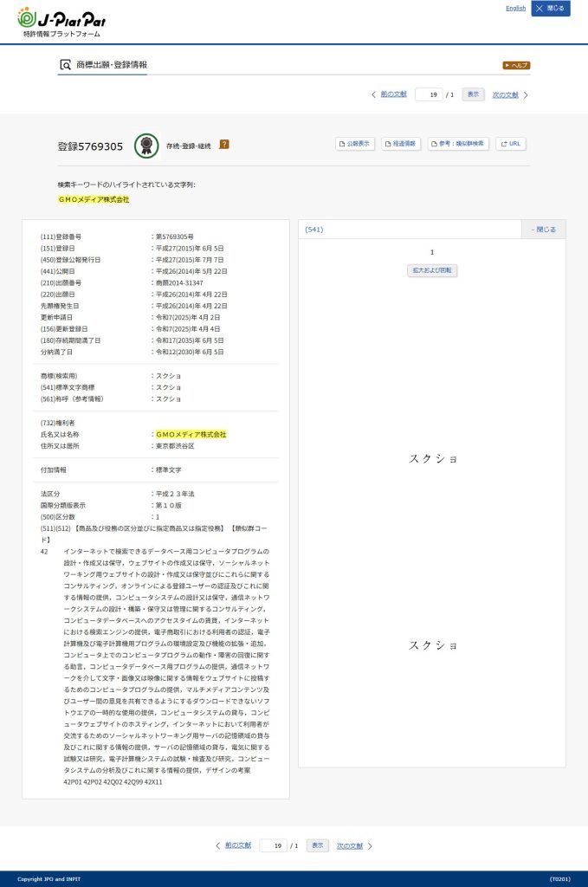Image resolution: width=588 pixels, height=887 pixels.
Task: Click the question mark status help icon
Action: tap(224, 145)
